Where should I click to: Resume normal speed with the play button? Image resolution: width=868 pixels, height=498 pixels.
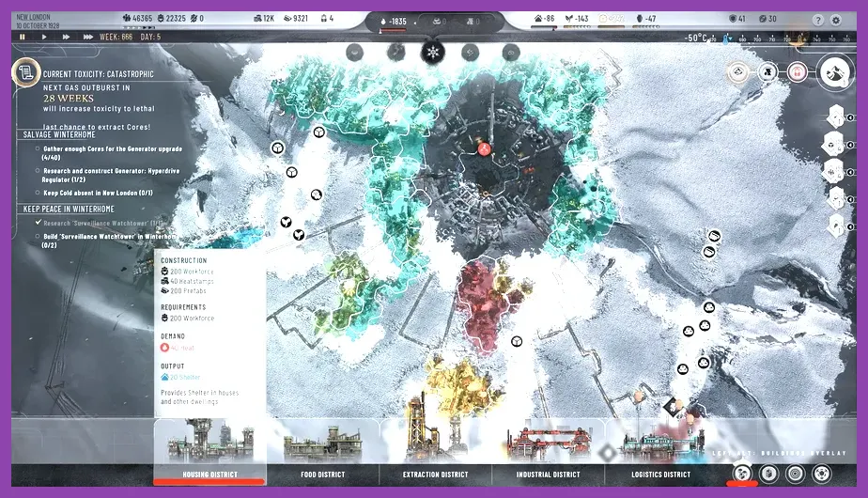(x=44, y=37)
